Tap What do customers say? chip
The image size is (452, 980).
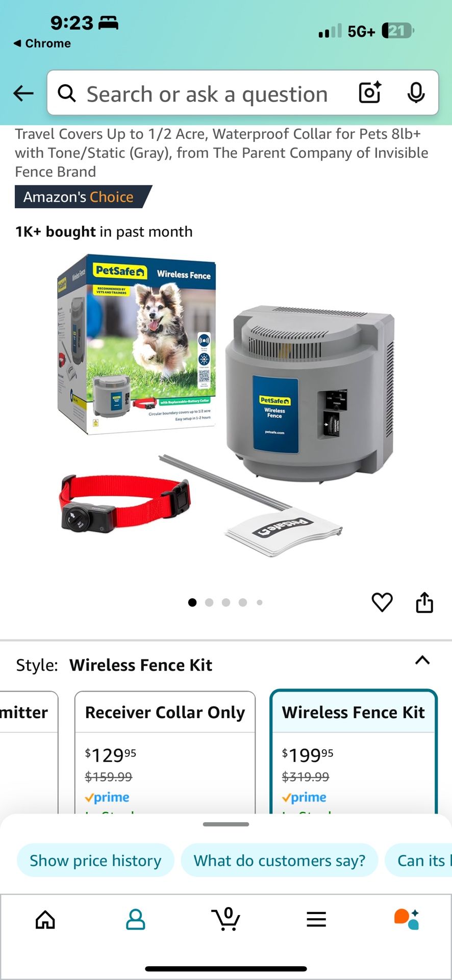(x=280, y=861)
